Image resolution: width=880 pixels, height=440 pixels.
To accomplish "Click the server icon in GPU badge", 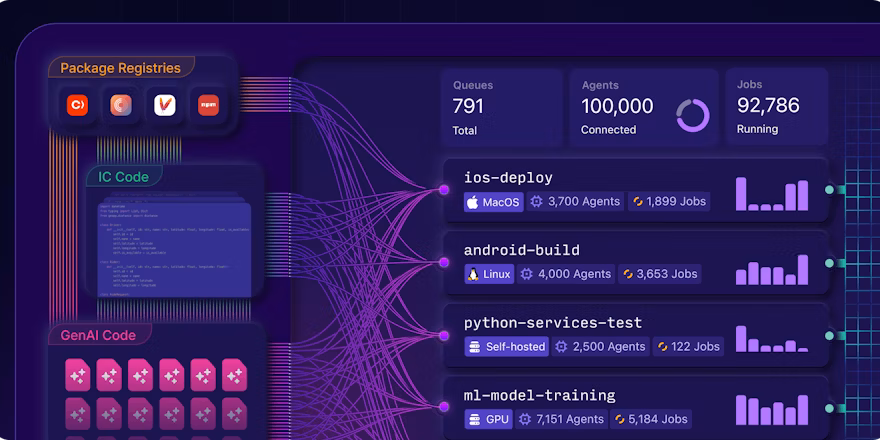I will click(x=475, y=419).
